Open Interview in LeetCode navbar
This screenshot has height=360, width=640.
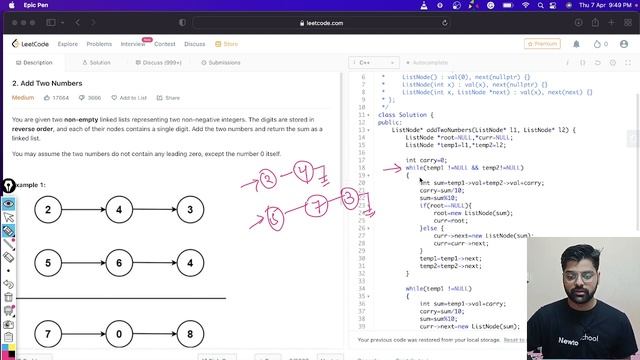133,44
